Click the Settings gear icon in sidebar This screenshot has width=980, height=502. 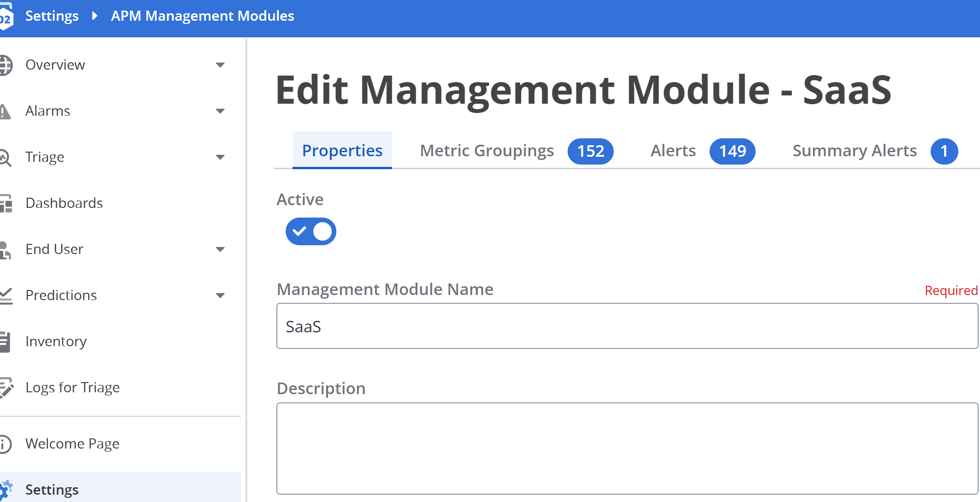point(6,490)
